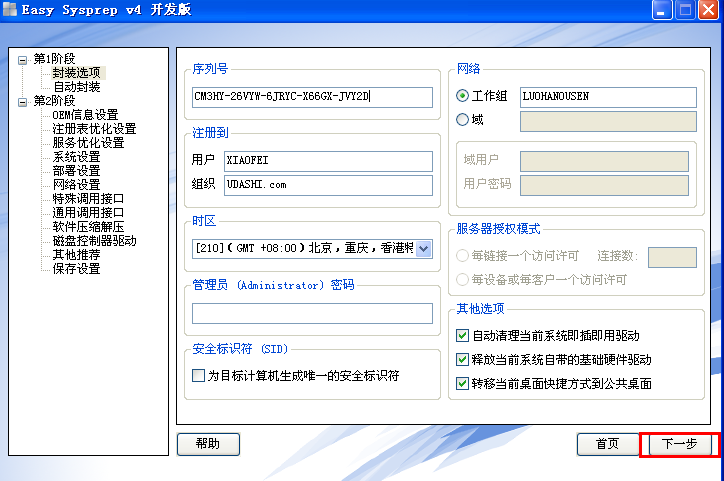The width and height of the screenshot is (724, 481).
Task: Select 自动封装 in the tree
Action: pos(76,87)
